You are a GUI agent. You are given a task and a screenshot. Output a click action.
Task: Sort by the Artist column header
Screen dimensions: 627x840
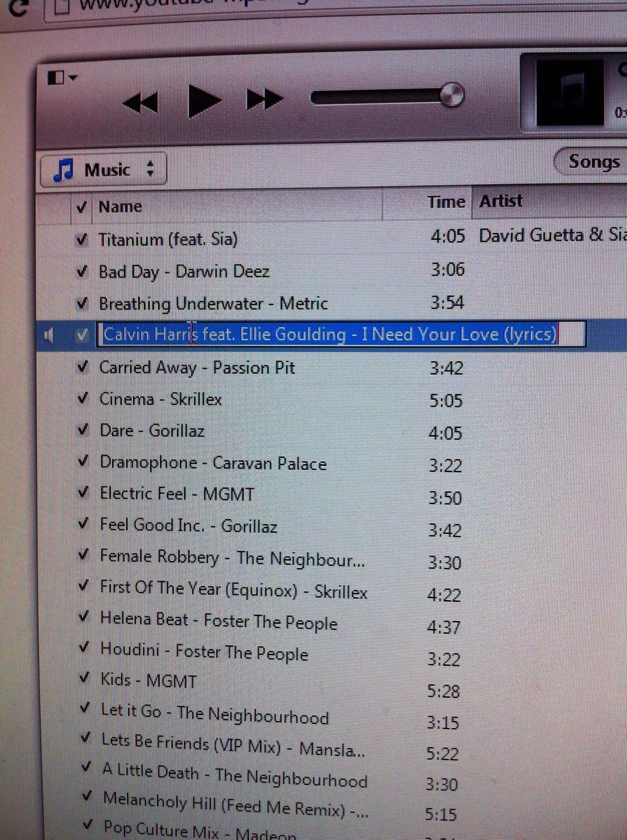point(501,202)
